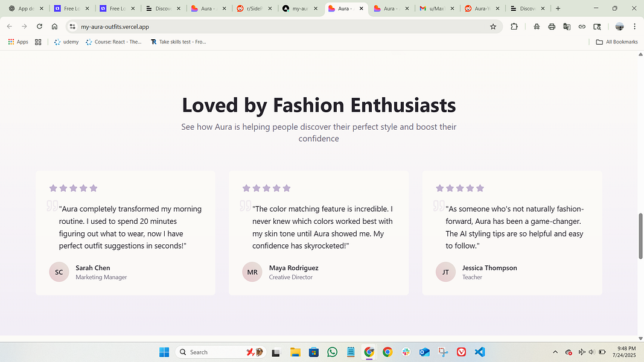
Task: Open the udemy bookmark
Action: point(66,42)
